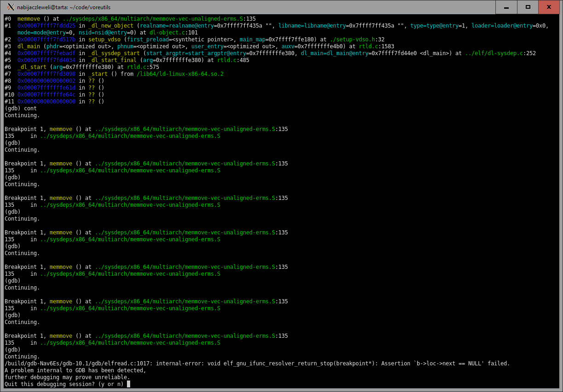This screenshot has width=563, height=392.
Task: Maximize the terminal window
Action: [x=528, y=7]
